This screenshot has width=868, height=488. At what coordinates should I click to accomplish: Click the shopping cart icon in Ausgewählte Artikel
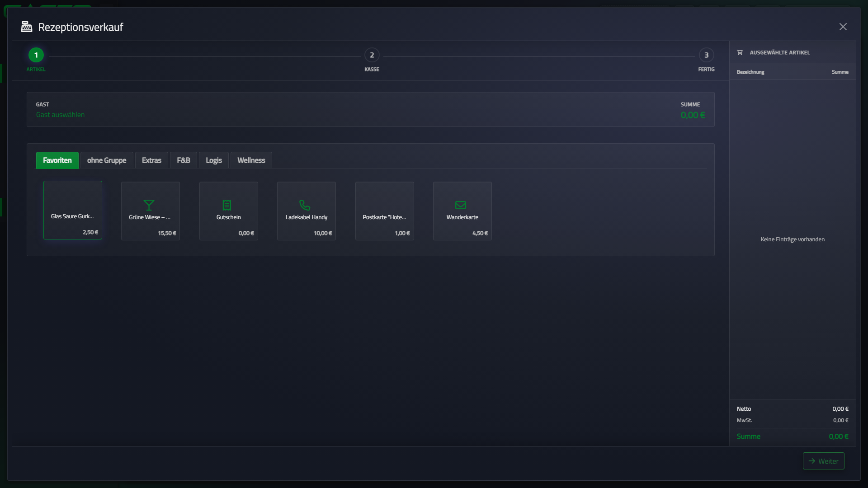[740, 52]
